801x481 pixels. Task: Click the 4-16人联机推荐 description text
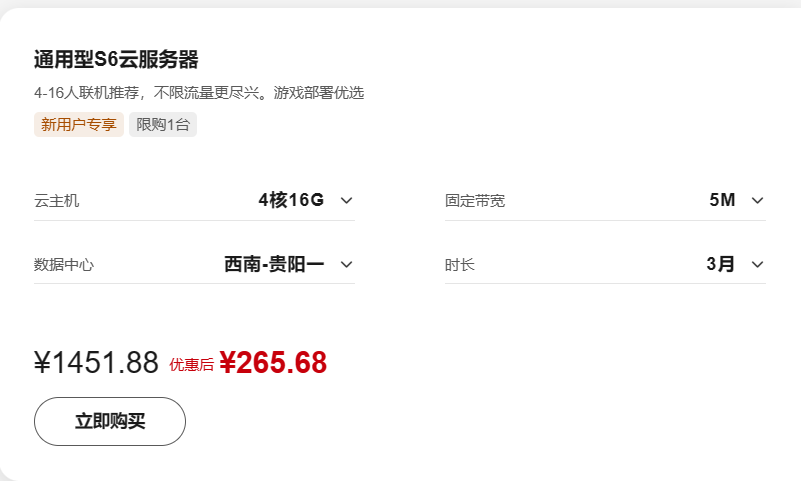[199, 93]
